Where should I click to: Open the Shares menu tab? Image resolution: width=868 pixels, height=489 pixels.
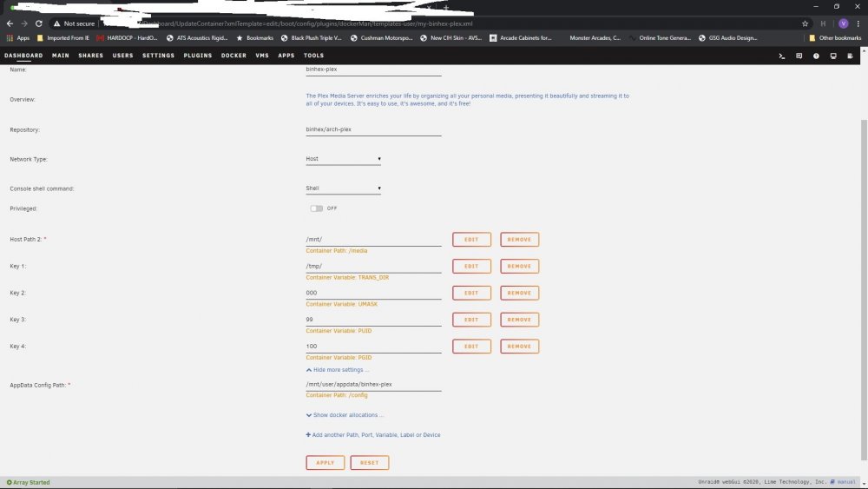(91, 56)
